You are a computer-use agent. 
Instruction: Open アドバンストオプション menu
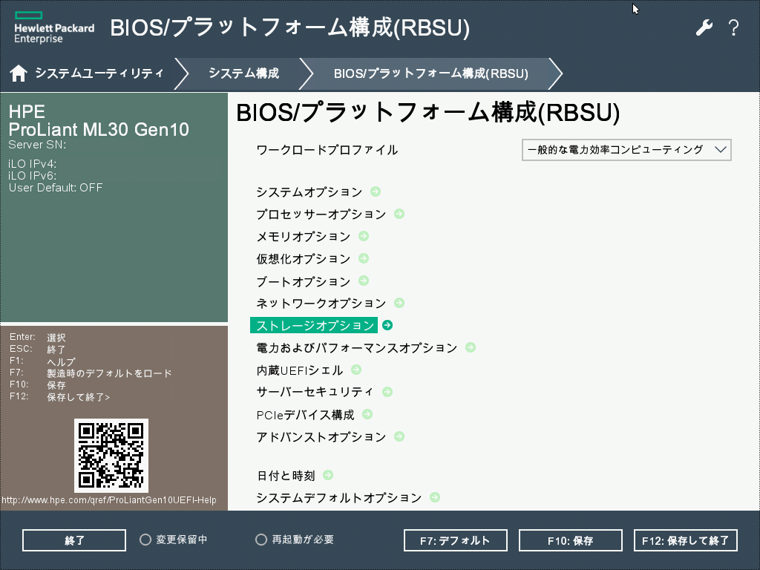pos(321,437)
